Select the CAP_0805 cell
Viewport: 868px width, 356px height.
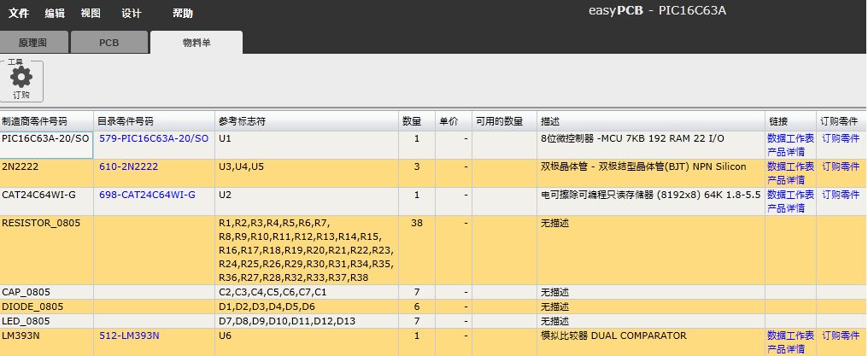(46, 292)
